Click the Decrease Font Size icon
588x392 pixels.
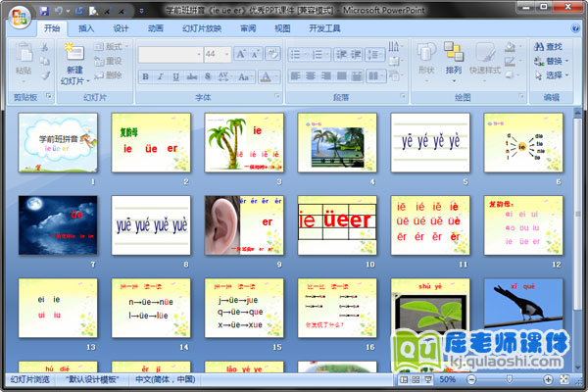(x=255, y=55)
